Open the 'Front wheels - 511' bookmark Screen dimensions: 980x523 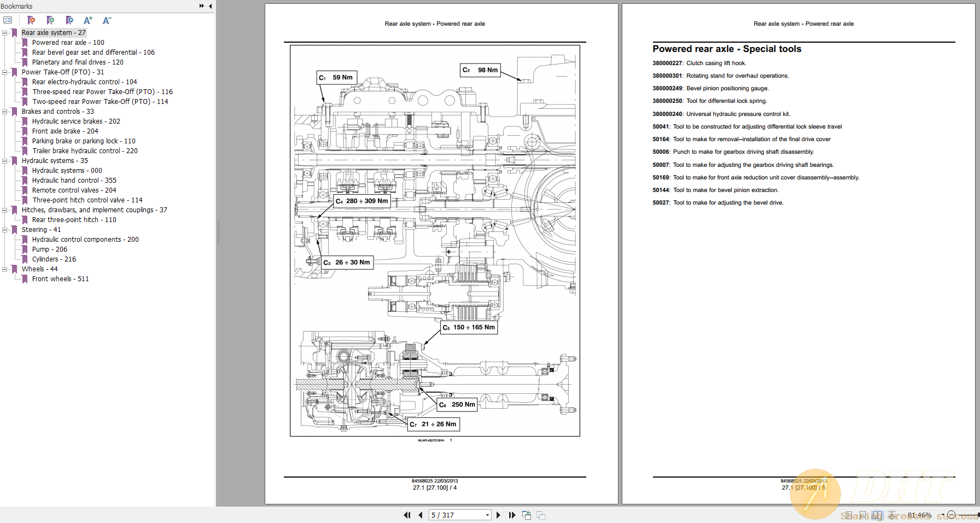(x=60, y=278)
